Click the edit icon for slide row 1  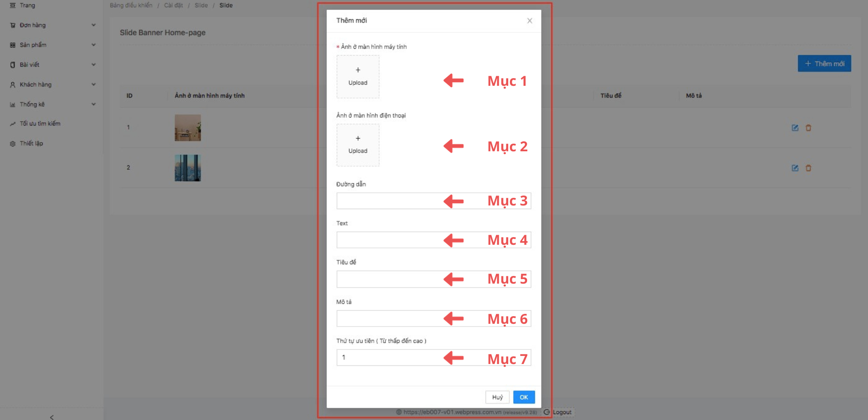click(x=795, y=128)
